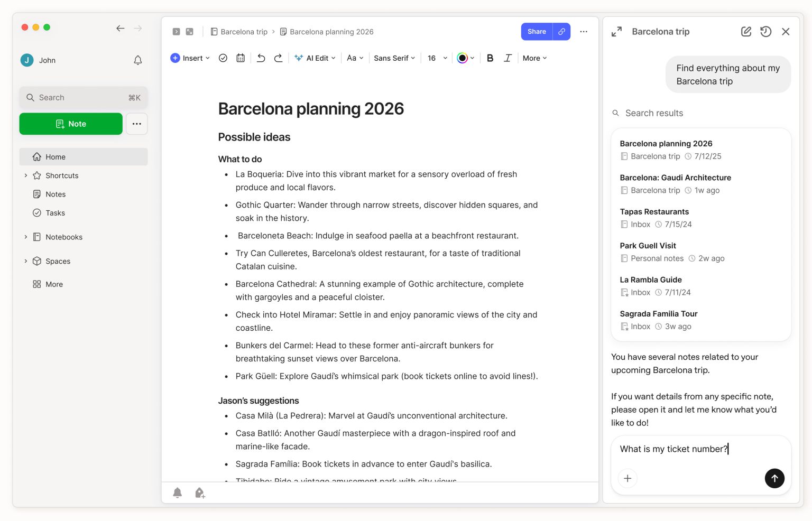This screenshot has width=812, height=521.
Task: Add a tag using the tag icon
Action: tap(200, 492)
